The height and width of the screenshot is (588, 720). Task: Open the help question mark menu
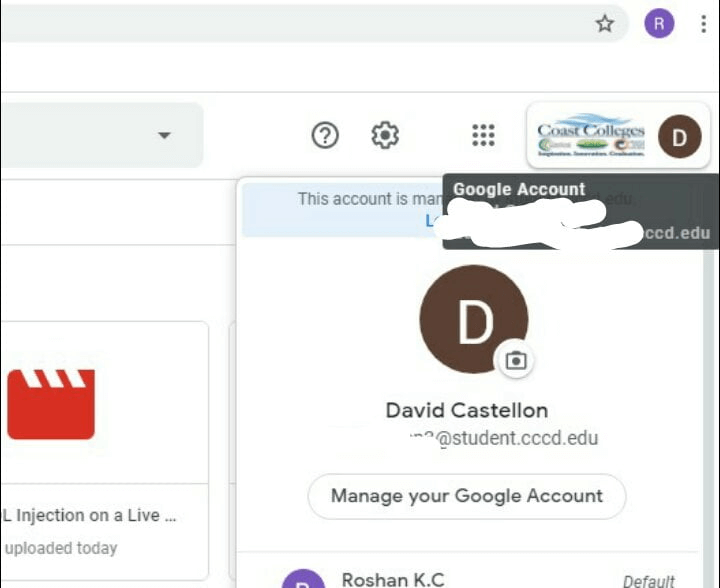tap(325, 135)
